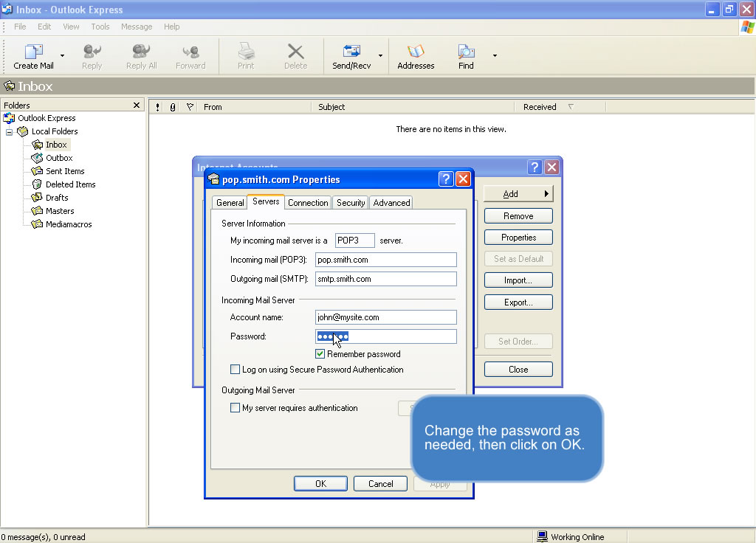Screen dimensions: 756x543
Task: Click the help question mark in Properties dialog
Action: point(445,179)
